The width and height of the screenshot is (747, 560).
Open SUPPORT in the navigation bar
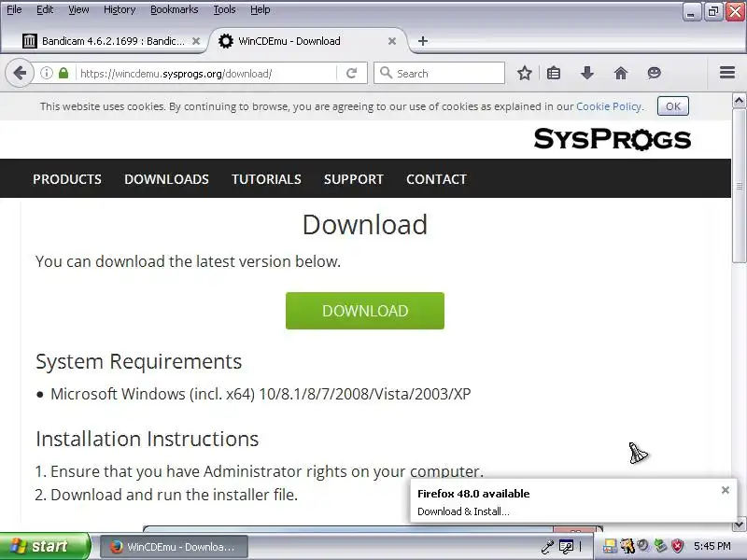354,179
